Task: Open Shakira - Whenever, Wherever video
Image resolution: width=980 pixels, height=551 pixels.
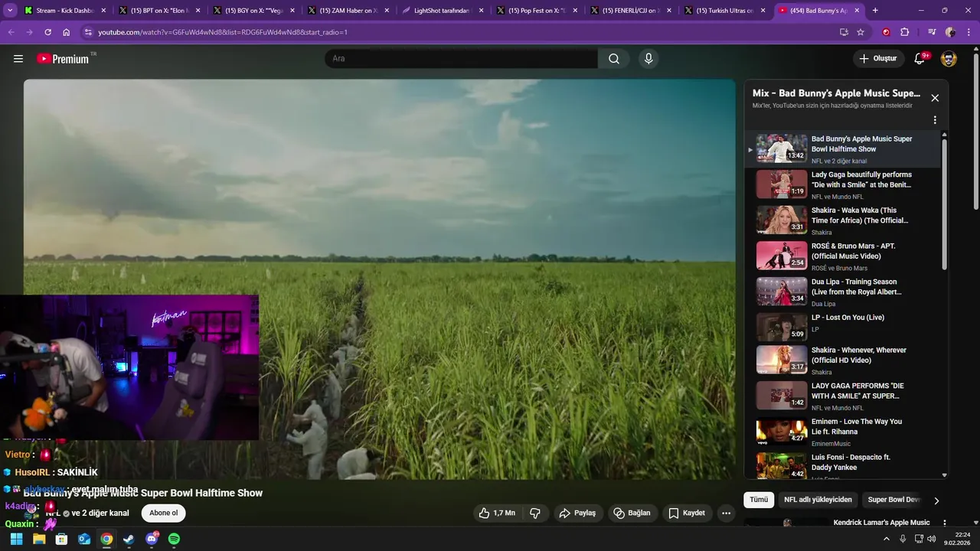Action: [x=841, y=360]
